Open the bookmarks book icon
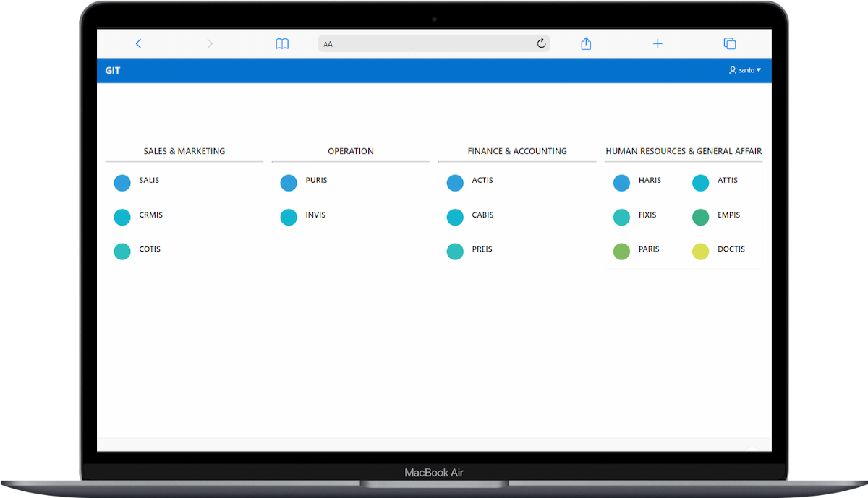The height and width of the screenshot is (498, 868). 282,44
